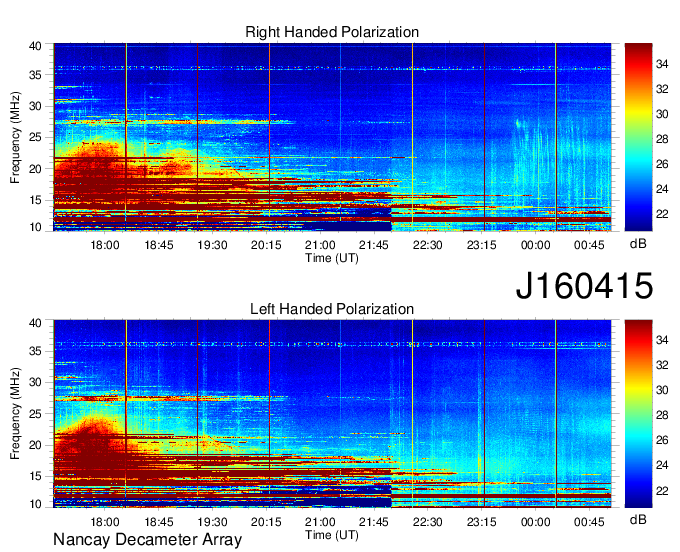Click "Time (UT)" label under the Left Handed plot
The height and width of the screenshot is (552, 680).
click(332, 535)
